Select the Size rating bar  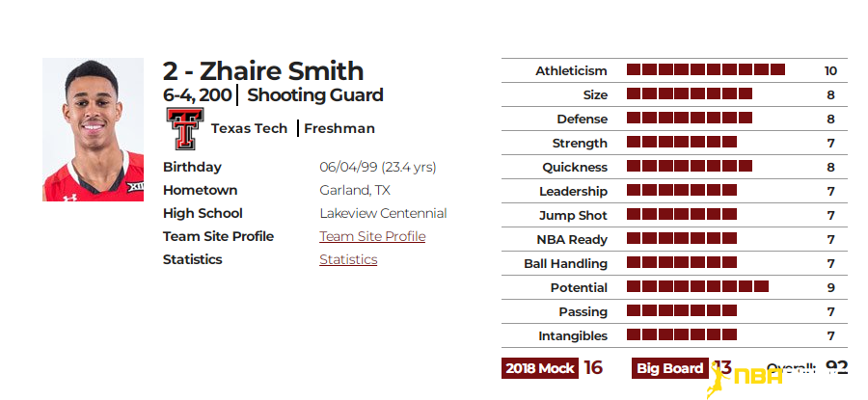(690, 93)
